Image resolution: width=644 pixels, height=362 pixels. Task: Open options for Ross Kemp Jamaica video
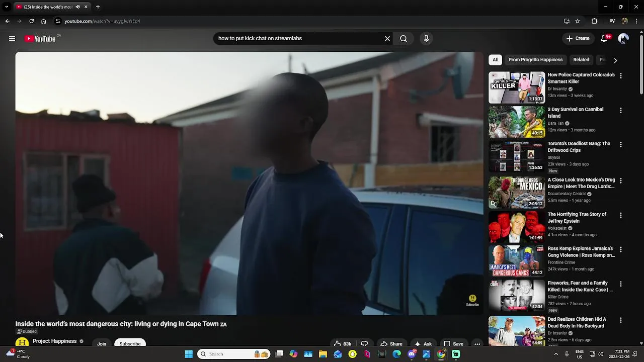tap(620, 249)
